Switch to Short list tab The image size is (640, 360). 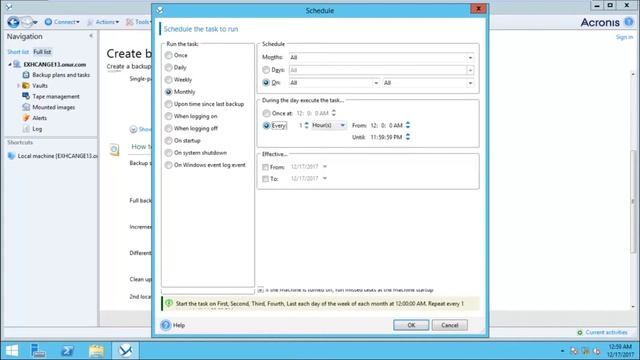coord(18,52)
